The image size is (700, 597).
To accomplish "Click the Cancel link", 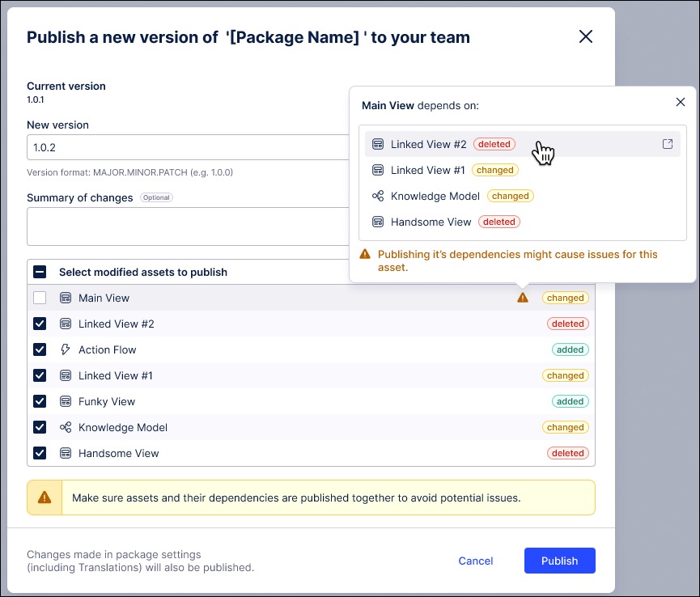I will [x=475, y=561].
